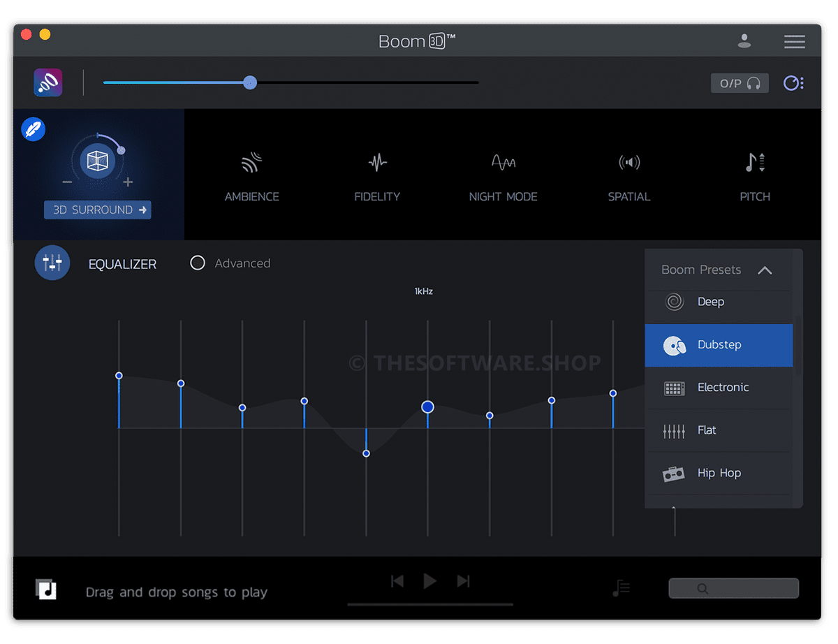Open the user account profile icon

(x=744, y=41)
